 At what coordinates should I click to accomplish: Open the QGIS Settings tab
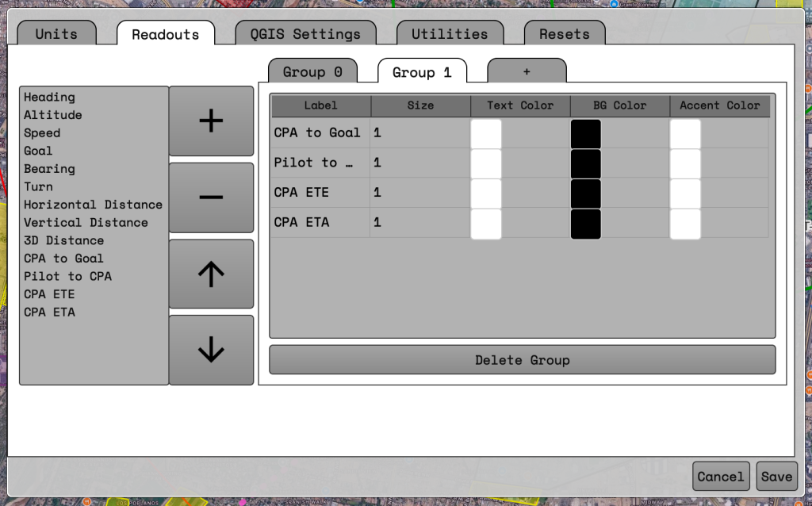click(305, 34)
